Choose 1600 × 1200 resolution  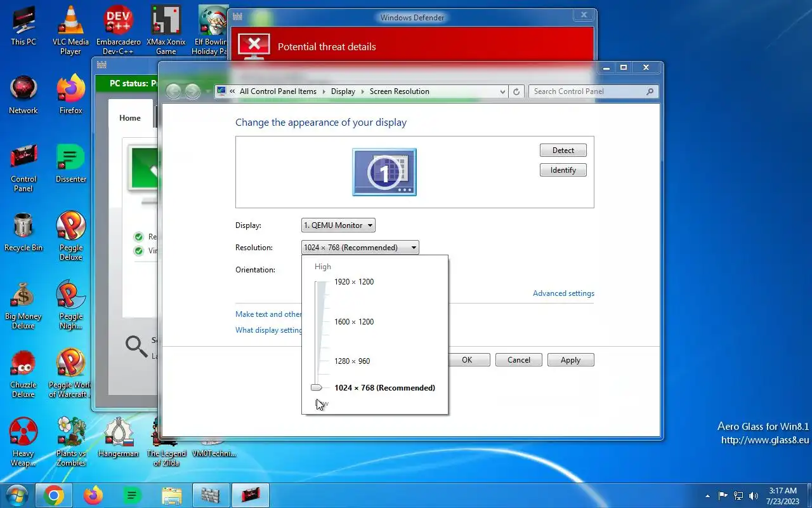354,322
